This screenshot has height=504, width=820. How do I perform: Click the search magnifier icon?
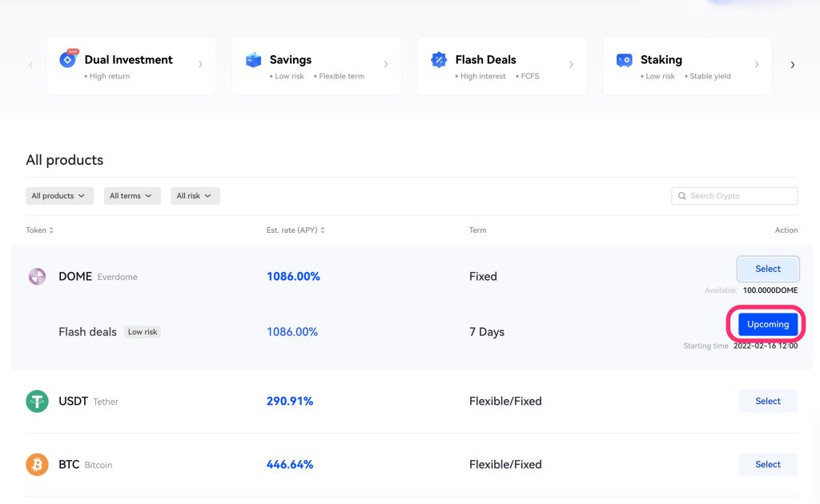click(x=682, y=196)
